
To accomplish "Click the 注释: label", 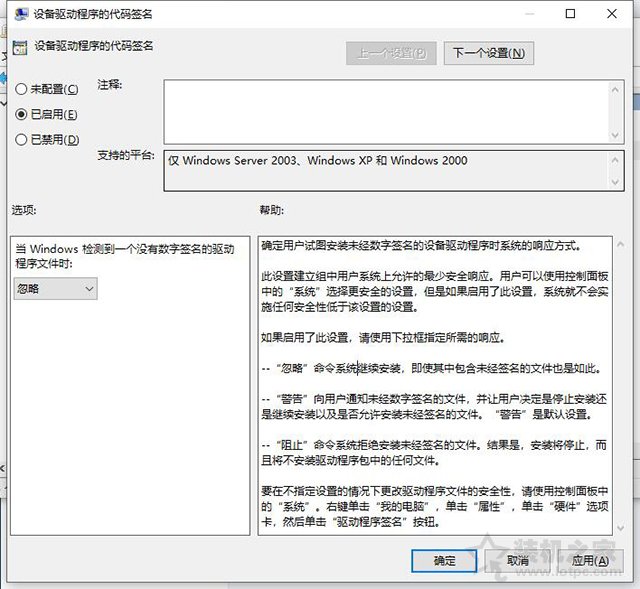I will (x=109, y=84).
